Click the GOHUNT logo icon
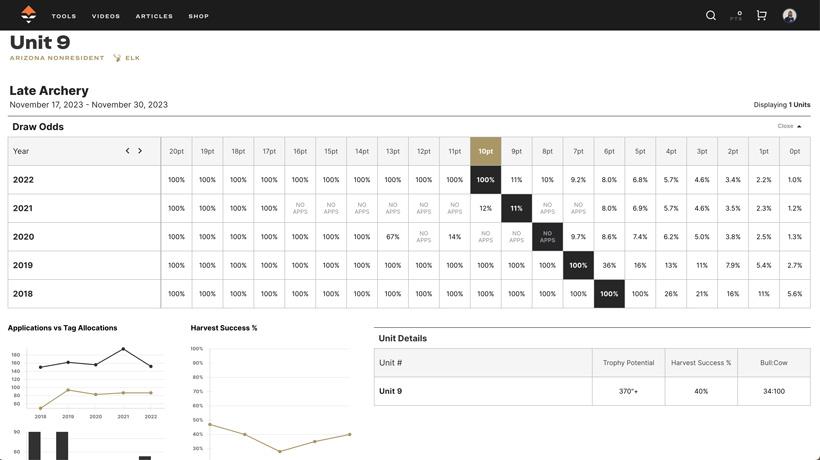820x460 pixels. [x=28, y=14]
